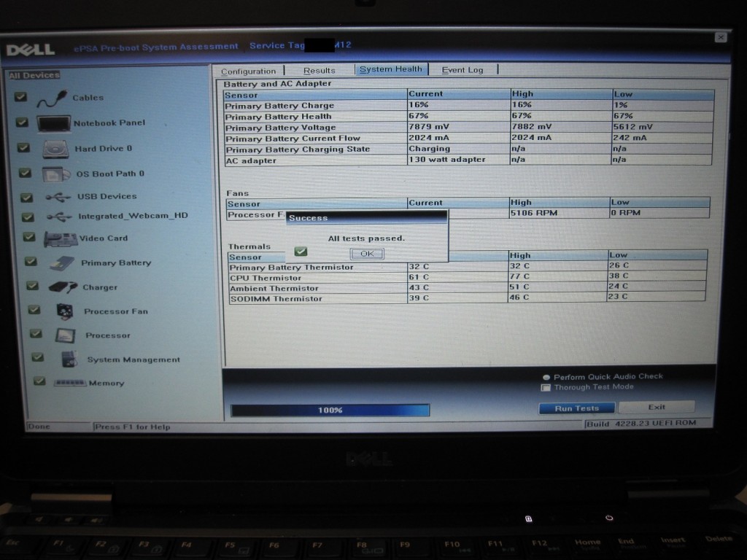This screenshot has height=560, width=747.
Task: Click Press F1 for Help status text
Action: point(132,427)
